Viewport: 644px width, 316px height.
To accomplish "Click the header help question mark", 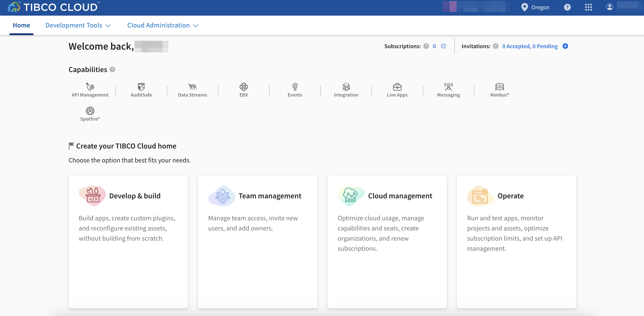I will point(567,7).
